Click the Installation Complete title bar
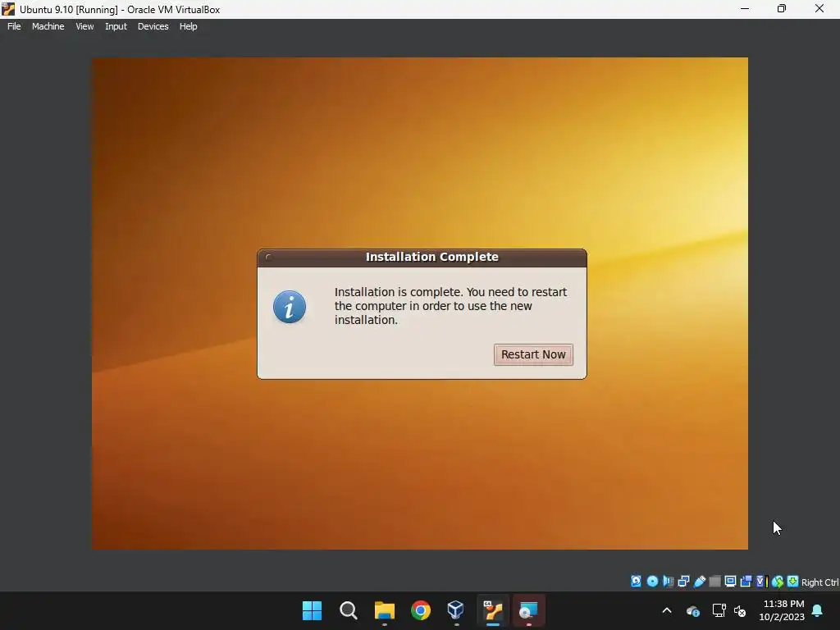The image size is (840, 630). 422,257
